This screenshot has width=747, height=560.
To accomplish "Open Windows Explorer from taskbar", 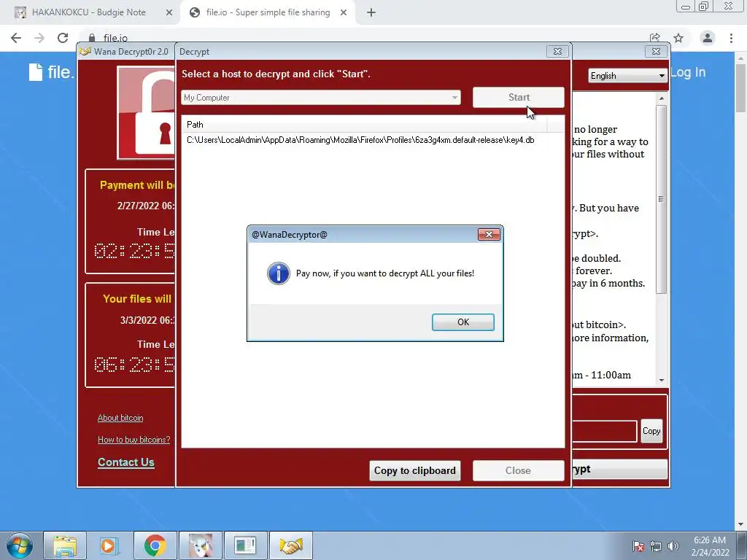I will click(x=65, y=545).
